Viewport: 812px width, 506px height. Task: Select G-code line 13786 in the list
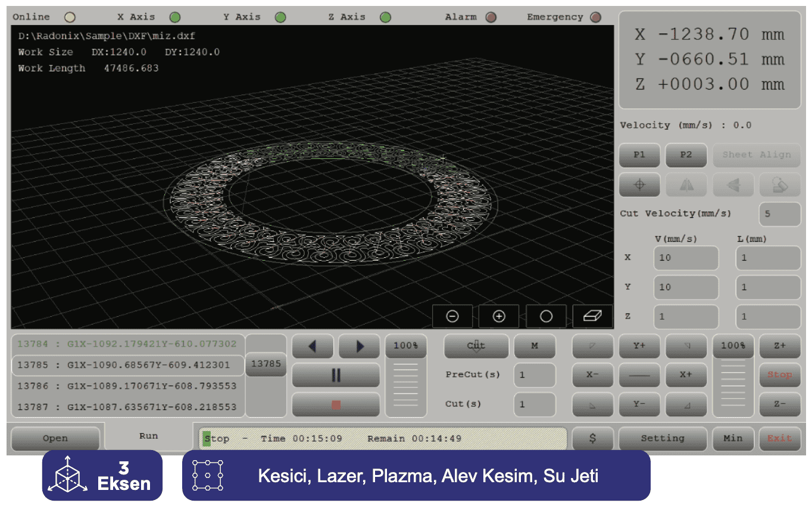127,386
